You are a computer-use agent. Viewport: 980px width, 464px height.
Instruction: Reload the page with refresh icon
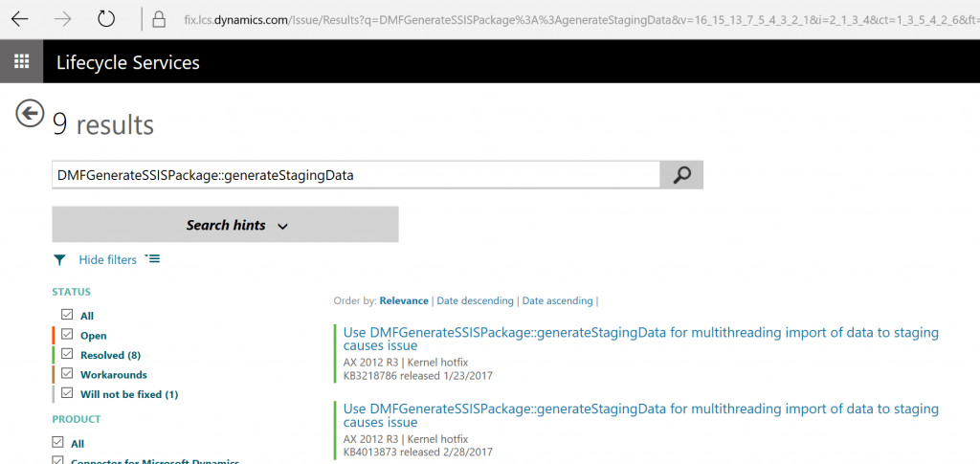click(x=106, y=19)
